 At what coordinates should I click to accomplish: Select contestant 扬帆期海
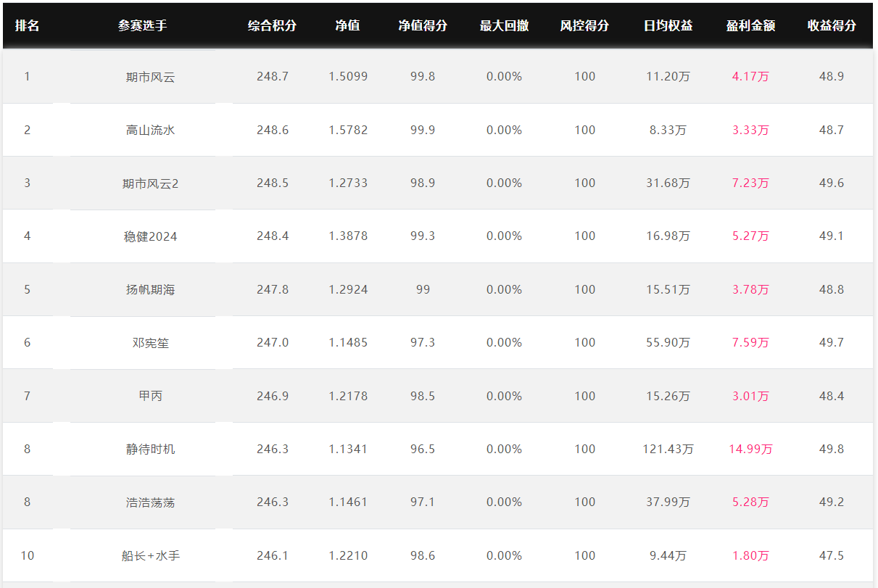click(x=150, y=289)
